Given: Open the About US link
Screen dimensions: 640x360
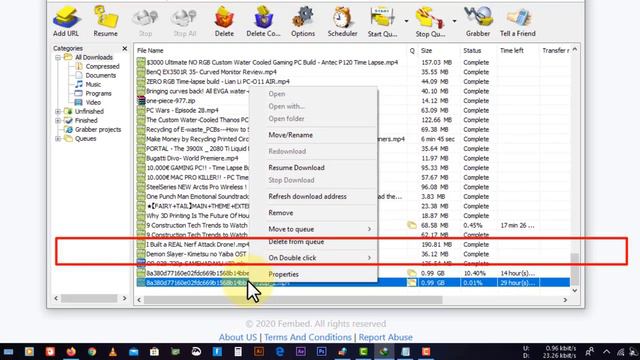Looking at the screenshot, I should coord(238,338).
